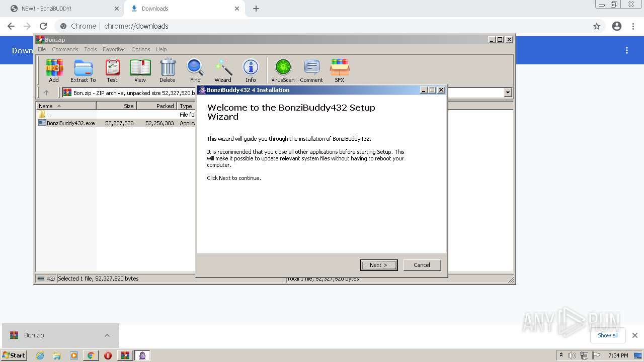The height and width of the screenshot is (362, 644).
Task: Open Downloads page more-actions menu
Action: (627, 50)
